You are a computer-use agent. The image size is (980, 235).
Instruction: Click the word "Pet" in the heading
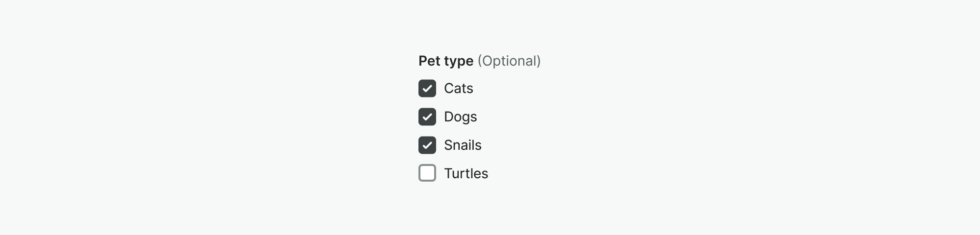coord(430,61)
